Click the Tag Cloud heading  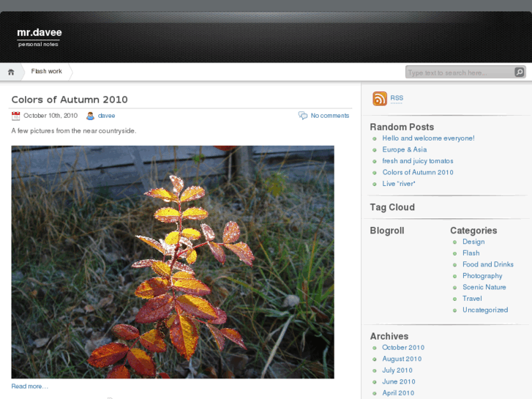click(392, 207)
